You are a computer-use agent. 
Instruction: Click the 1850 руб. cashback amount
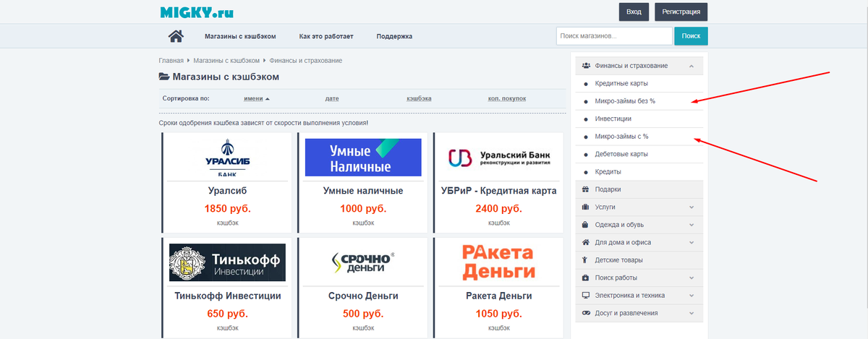[x=227, y=208]
